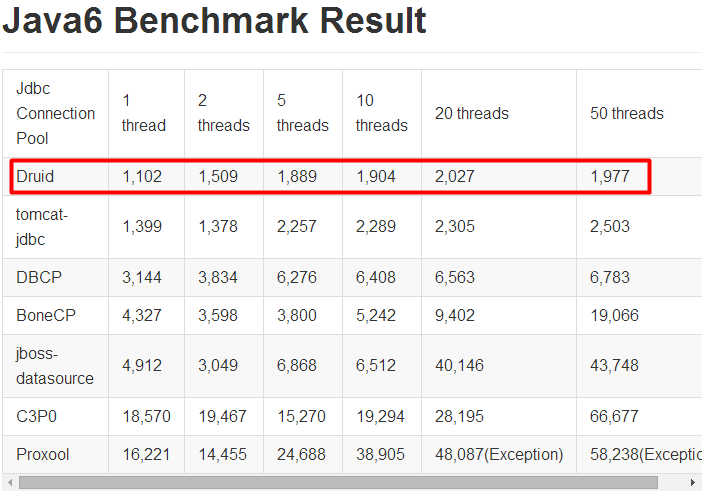This screenshot has height=493, width=704.
Task: Click the BoneCP row label
Action: coord(46,315)
